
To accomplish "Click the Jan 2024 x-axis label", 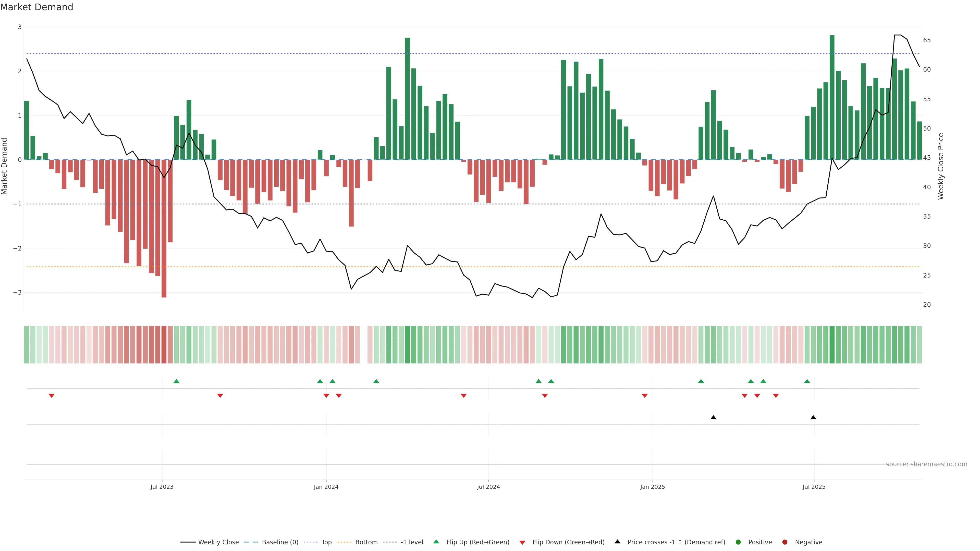I will point(326,487).
